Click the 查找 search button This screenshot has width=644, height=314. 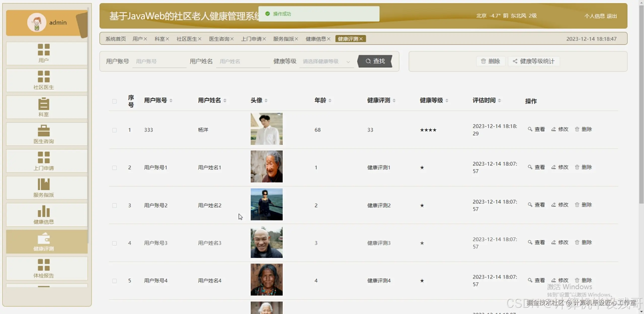click(375, 61)
